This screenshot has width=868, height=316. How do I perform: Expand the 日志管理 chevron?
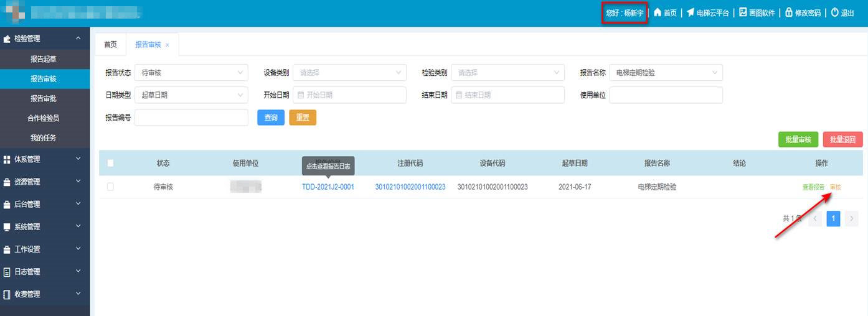(x=78, y=271)
